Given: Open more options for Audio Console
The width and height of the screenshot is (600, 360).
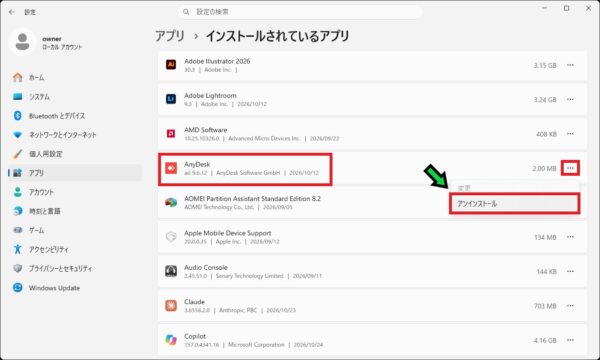Looking at the screenshot, I should coord(570,272).
